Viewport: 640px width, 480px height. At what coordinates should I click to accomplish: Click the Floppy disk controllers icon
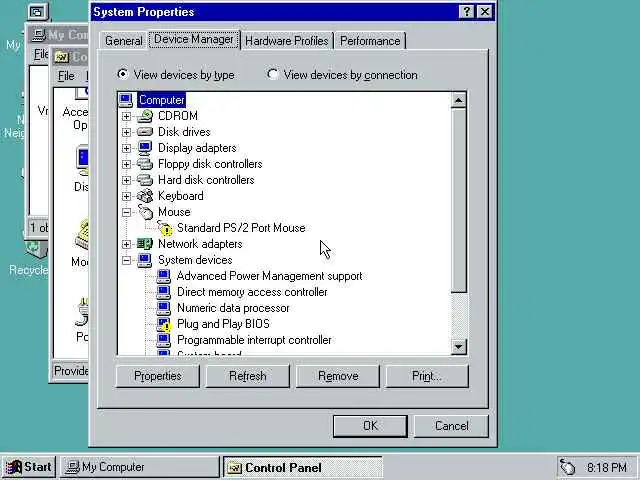145,164
